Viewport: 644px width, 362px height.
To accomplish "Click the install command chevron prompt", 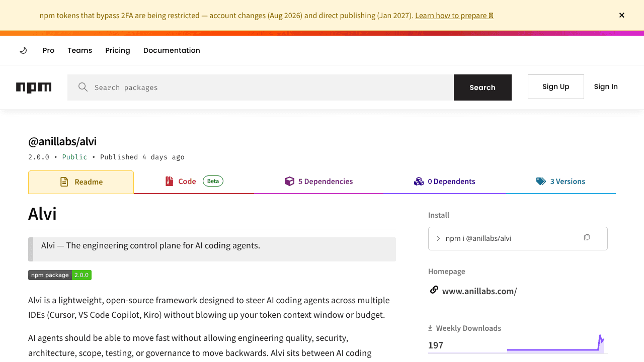I will coord(439,238).
